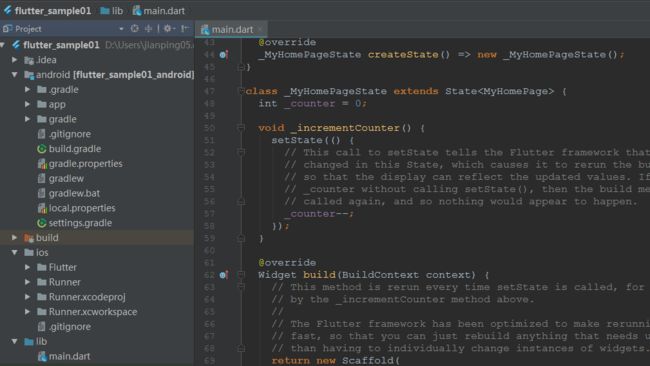The height and width of the screenshot is (366, 650).
Task: Click the android module folder icon
Action: pos(29,75)
